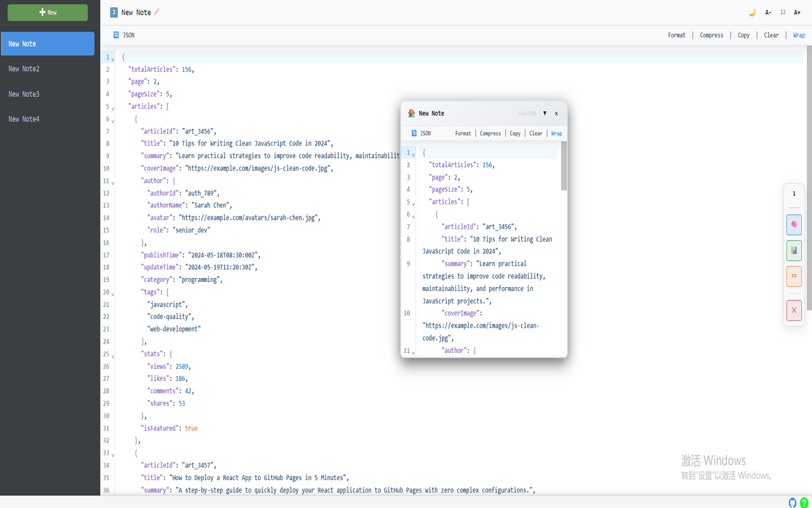Click the font size value 12

pyautogui.click(x=783, y=12)
